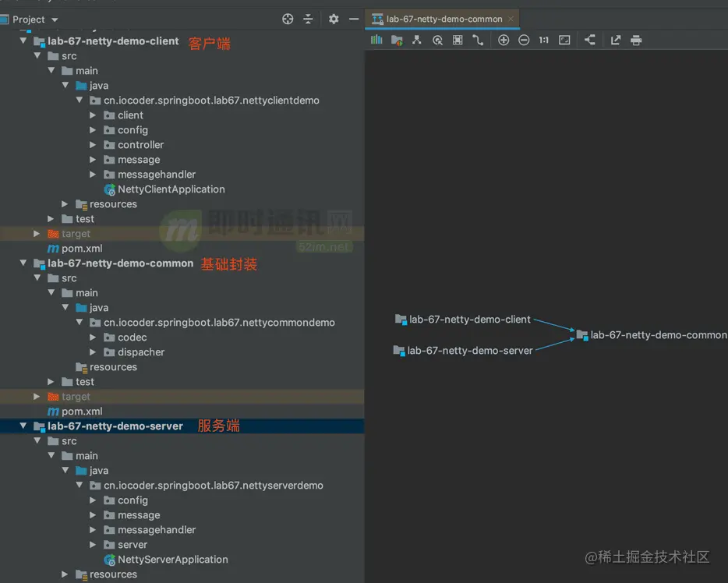Image resolution: width=728 pixels, height=583 pixels.
Task: Fit diagram content to window
Action: [564, 40]
